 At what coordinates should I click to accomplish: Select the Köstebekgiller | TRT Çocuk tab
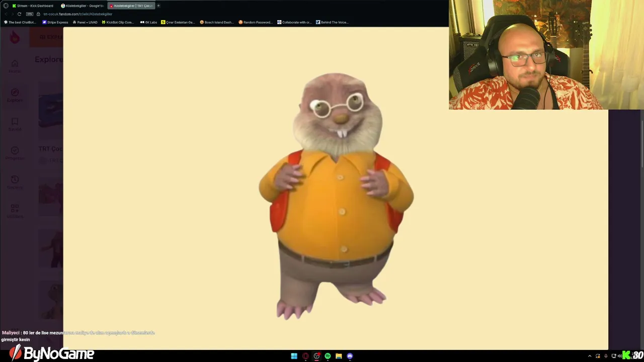point(131,6)
